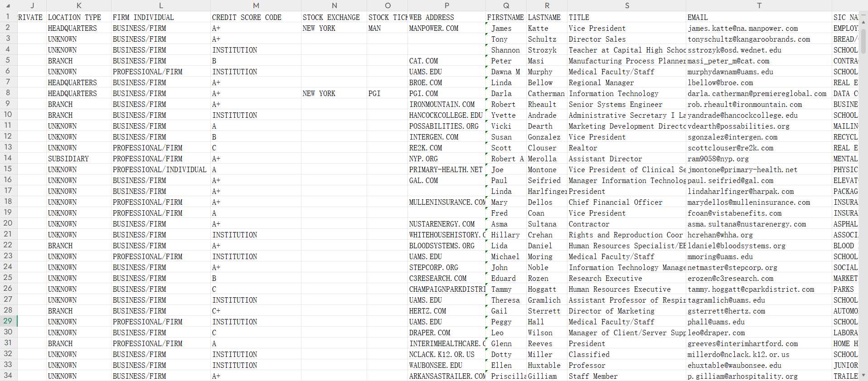The width and height of the screenshot is (868, 381).
Task: Click the vertical scrollbar thumb
Action: pyautogui.click(x=864, y=41)
